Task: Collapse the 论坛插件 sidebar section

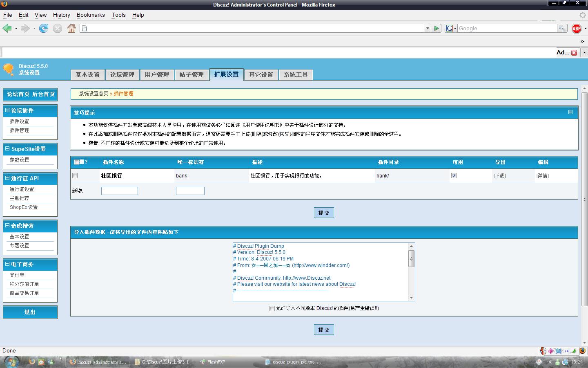Action: pyautogui.click(x=7, y=110)
